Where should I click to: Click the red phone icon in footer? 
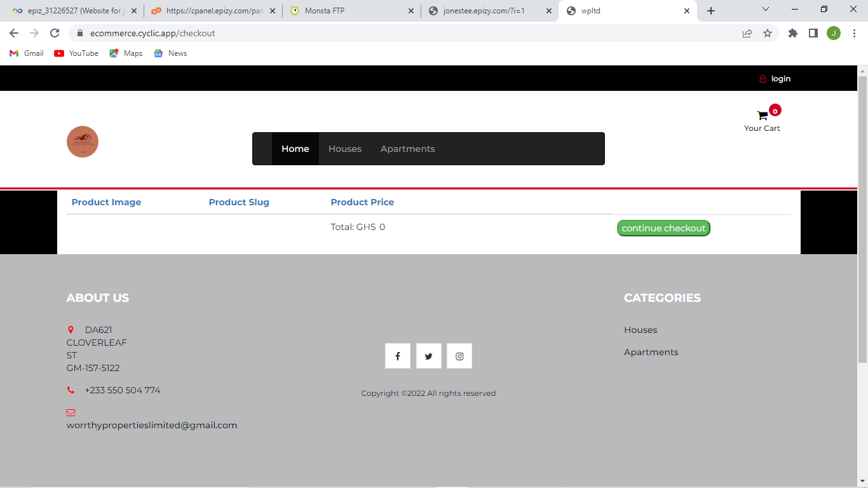point(71,390)
